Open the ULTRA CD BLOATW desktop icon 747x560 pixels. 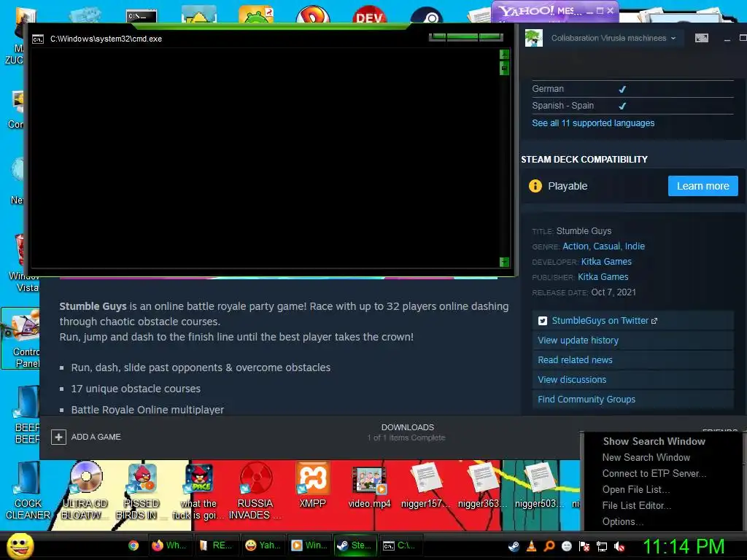85,491
